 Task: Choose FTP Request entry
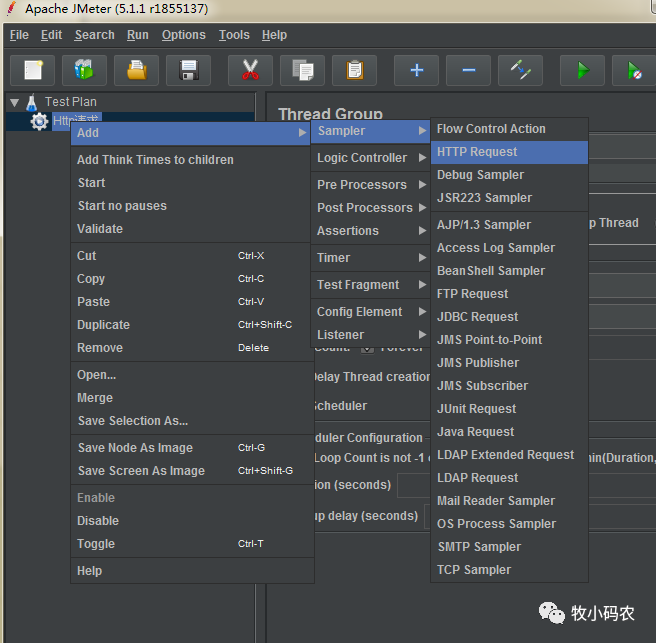point(509,294)
